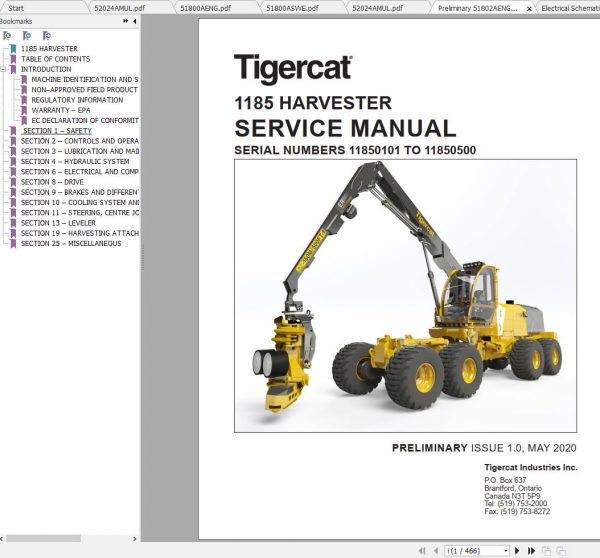
Task: Select the Preliminary 51802AENG tab
Action: (x=478, y=8)
